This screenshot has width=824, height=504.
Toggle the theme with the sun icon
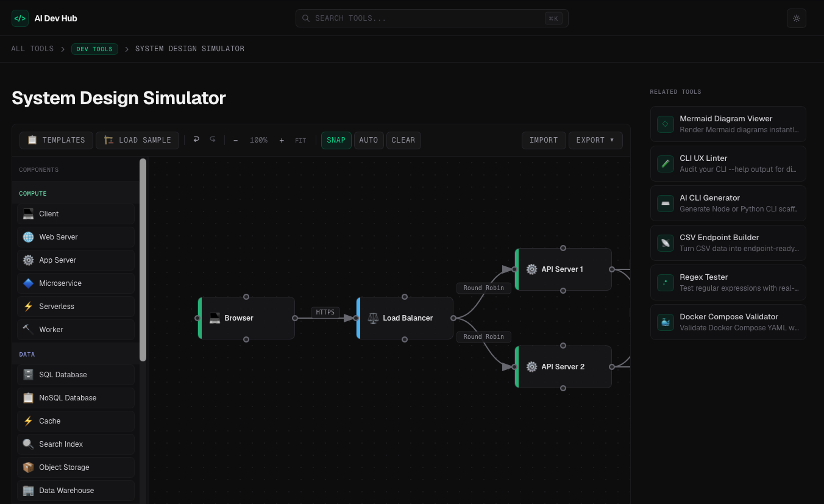point(797,18)
